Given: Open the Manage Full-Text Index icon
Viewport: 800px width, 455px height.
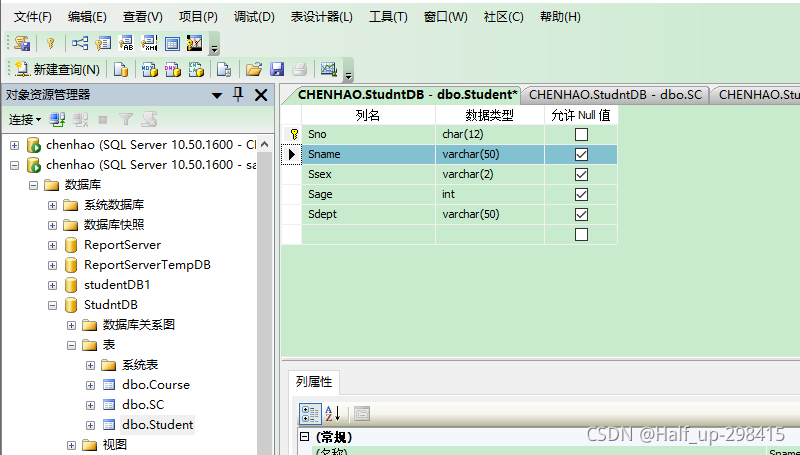Looking at the screenshot, I should 126,43.
